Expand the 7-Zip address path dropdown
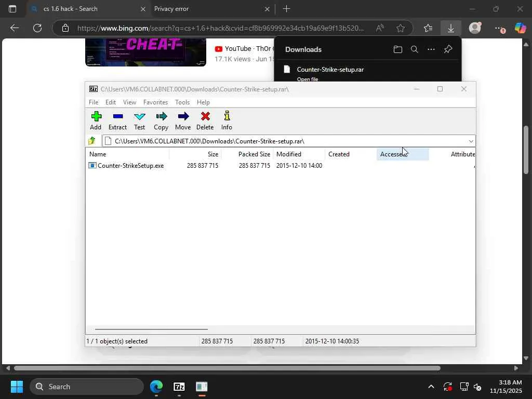 point(471,141)
